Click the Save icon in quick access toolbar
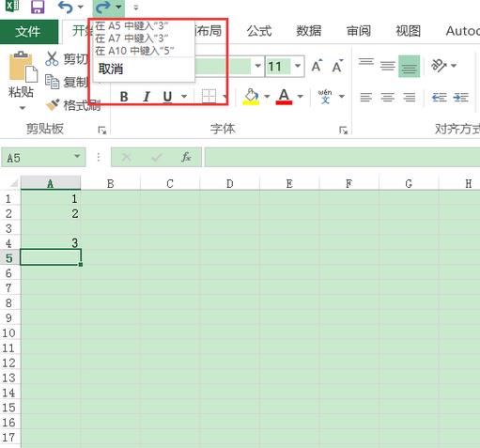Image resolution: width=480 pixels, height=448 pixels. point(38,7)
